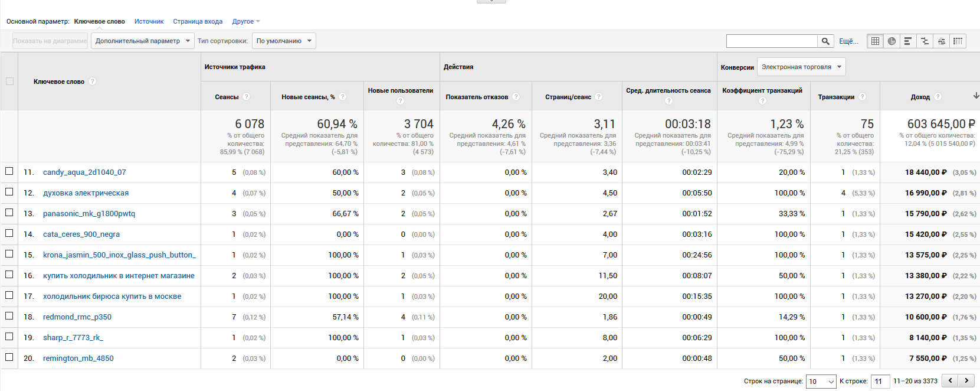The image size is (980, 391).
Task: Switch to Страница входа dimension
Action: tap(198, 21)
